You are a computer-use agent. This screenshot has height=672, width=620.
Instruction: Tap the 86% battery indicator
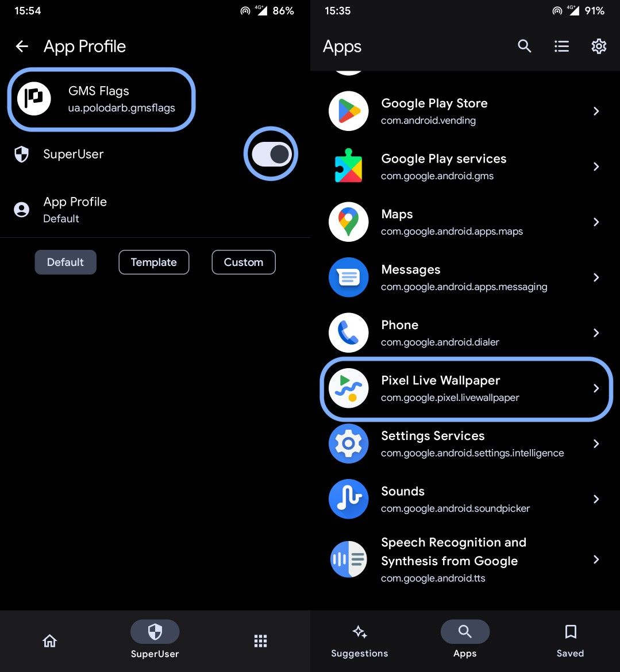[x=283, y=11]
